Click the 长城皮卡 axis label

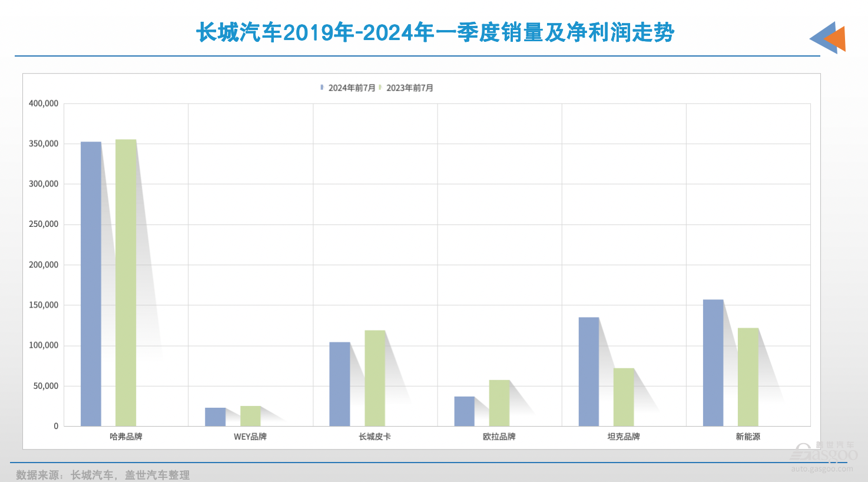(375, 437)
